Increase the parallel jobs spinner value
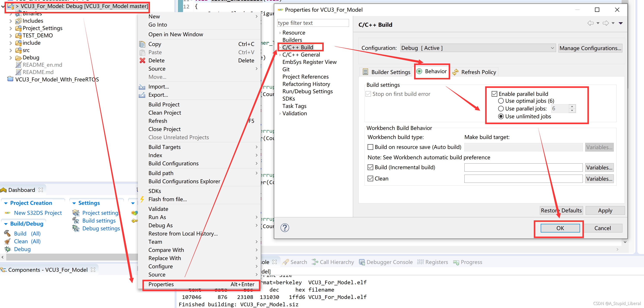This screenshot has height=308, width=644. click(572, 107)
